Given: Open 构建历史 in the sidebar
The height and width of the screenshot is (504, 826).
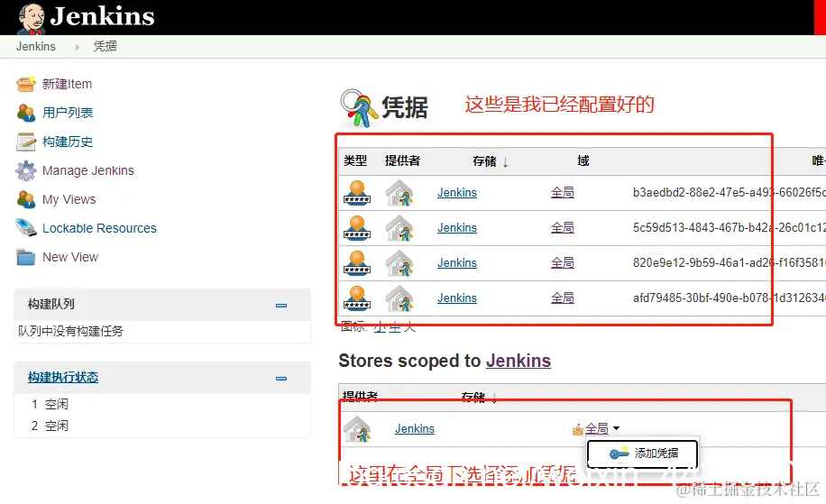Looking at the screenshot, I should [68, 142].
